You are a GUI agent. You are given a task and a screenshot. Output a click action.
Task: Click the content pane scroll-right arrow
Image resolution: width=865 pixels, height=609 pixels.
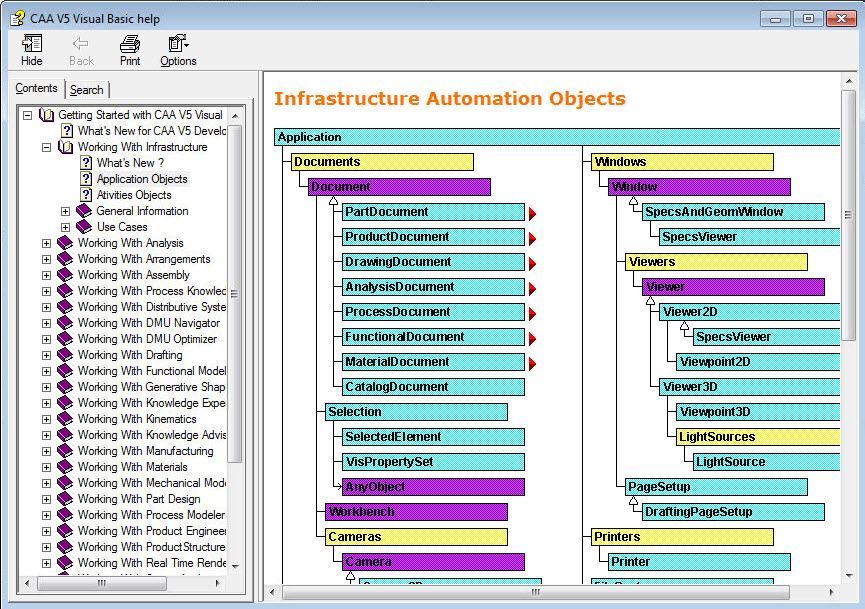pos(831,592)
